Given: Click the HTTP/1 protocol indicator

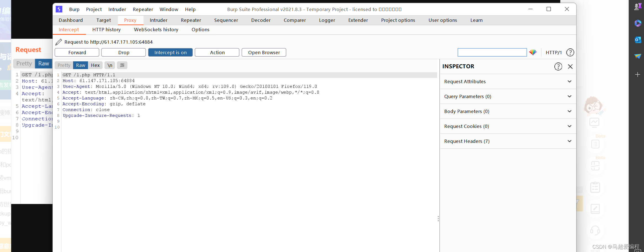Looking at the screenshot, I should (x=554, y=53).
